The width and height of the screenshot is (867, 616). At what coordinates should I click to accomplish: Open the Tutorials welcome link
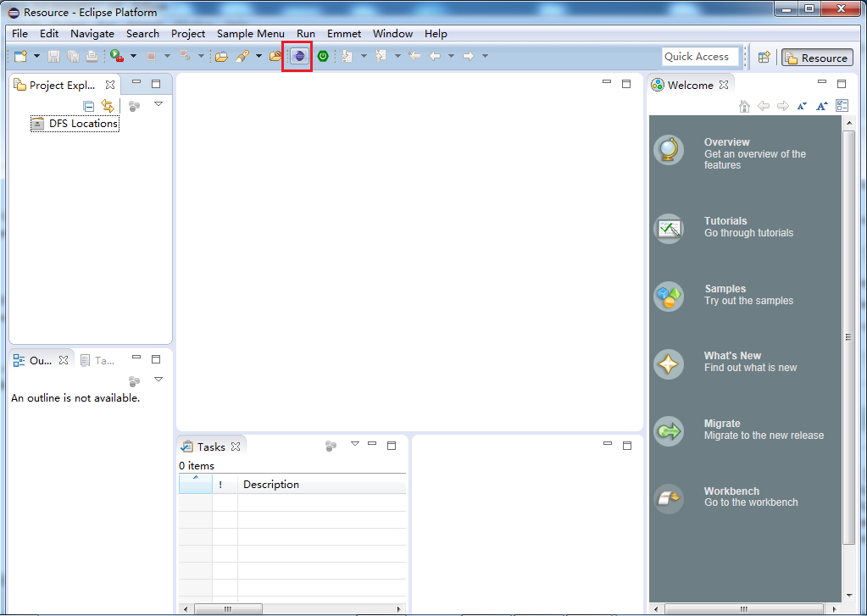tap(725, 220)
